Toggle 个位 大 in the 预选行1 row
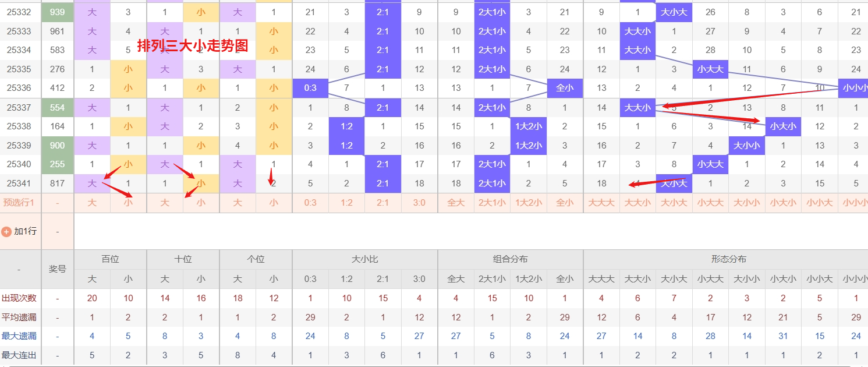This screenshot has width=868, height=367. coord(238,203)
